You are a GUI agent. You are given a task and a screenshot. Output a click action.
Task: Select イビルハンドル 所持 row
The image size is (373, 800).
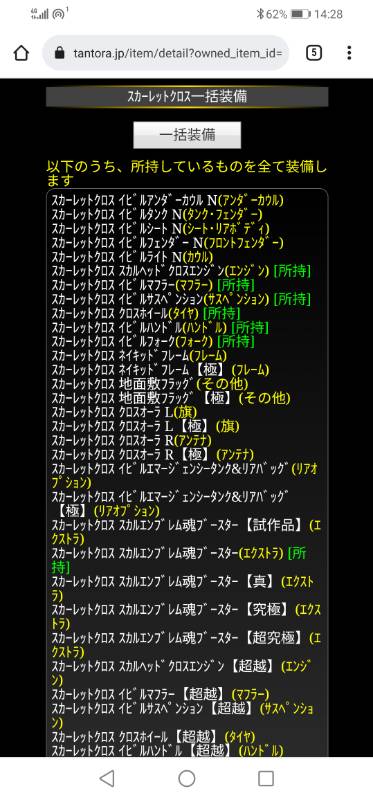click(x=160, y=327)
